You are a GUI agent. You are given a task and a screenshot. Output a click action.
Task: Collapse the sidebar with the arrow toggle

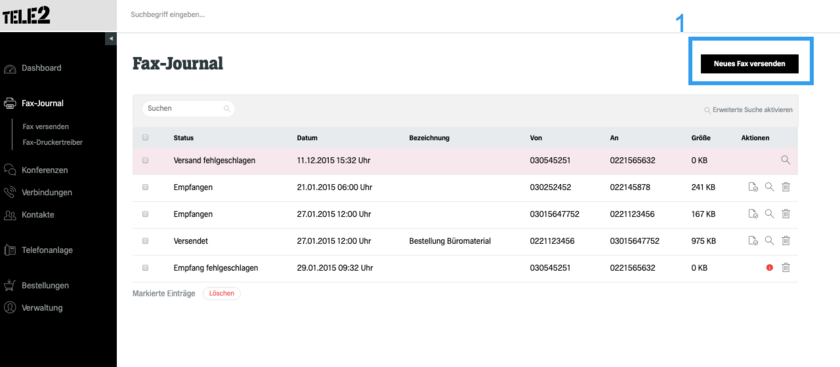point(110,39)
